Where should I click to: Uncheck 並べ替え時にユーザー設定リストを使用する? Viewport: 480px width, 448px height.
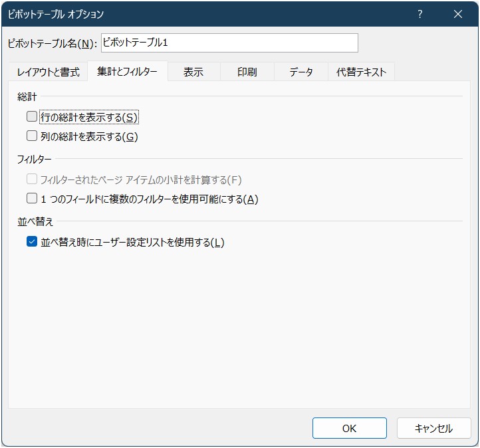pos(32,241)
